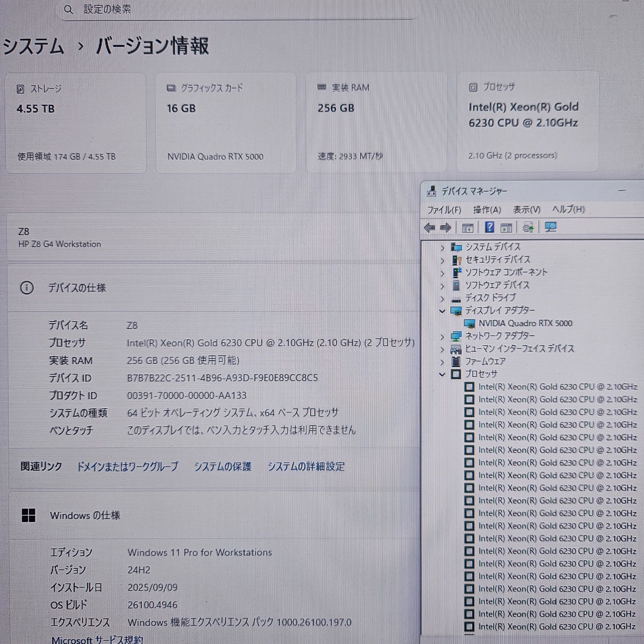Click the Update driver toolbar icon with gear

coord(528,228)
